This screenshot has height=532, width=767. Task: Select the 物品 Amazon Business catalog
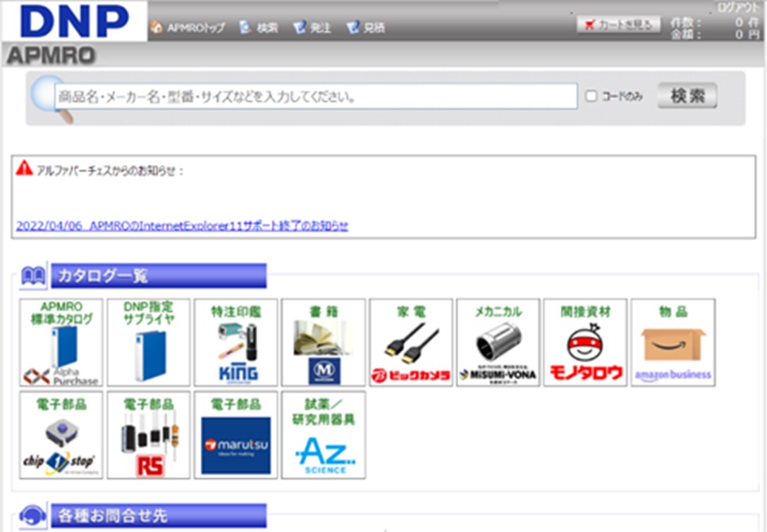point(673,342)
